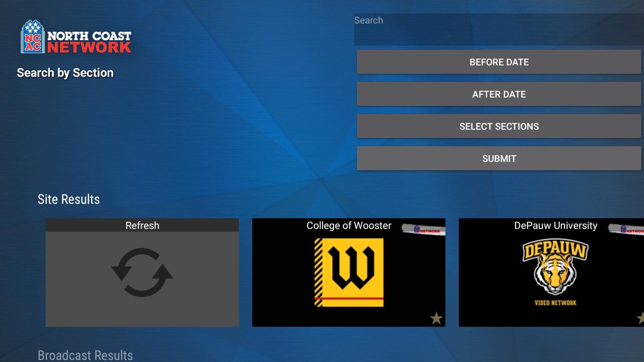Viewport: 644px width, 362px height.
Task: Click the North Coast Network logo
Action: 76,37
